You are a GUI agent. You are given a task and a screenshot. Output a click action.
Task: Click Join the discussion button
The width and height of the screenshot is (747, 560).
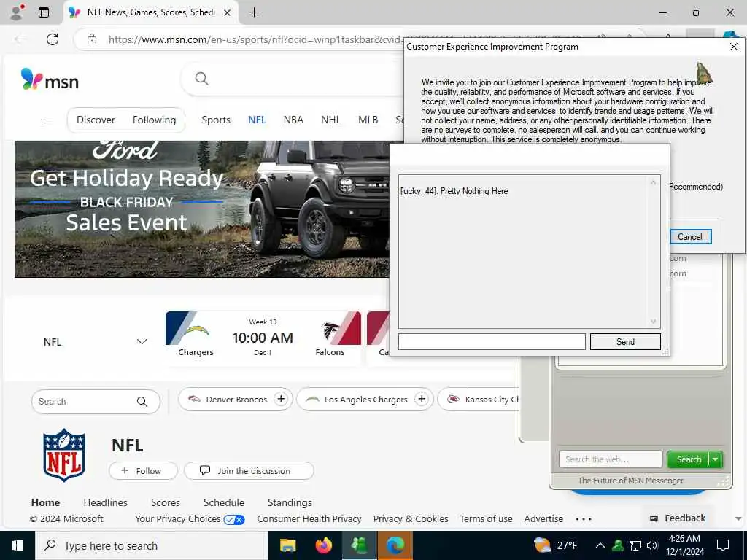click(x=249, y=470)
